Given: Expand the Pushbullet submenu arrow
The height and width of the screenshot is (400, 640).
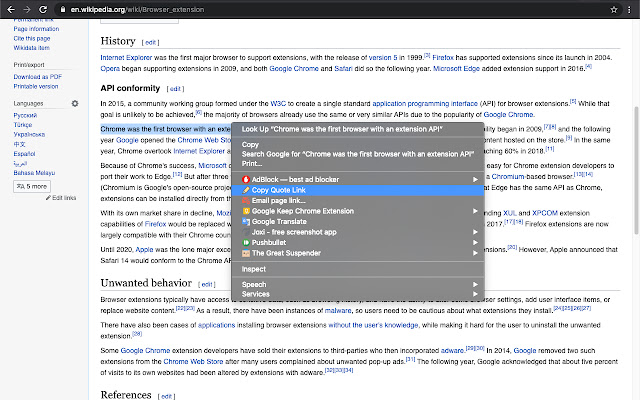Looking at the screenshot, I should point(475,243).
